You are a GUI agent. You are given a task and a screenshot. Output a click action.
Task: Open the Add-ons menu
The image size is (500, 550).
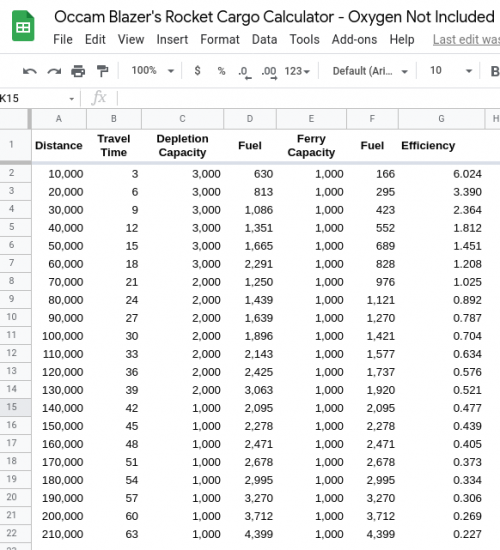[x=354, y=40]
